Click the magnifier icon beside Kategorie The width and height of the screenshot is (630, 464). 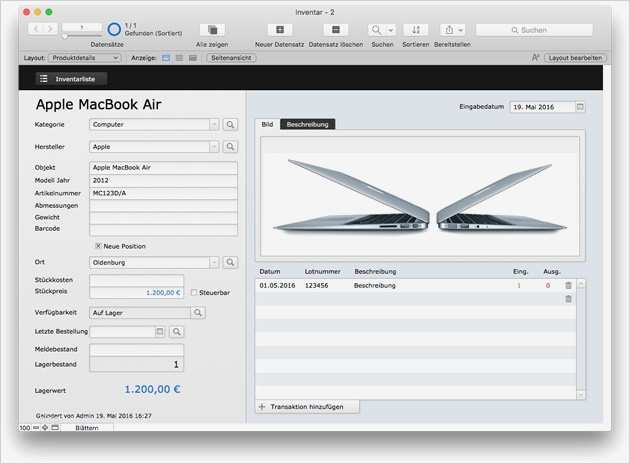(x=230, y=125)
